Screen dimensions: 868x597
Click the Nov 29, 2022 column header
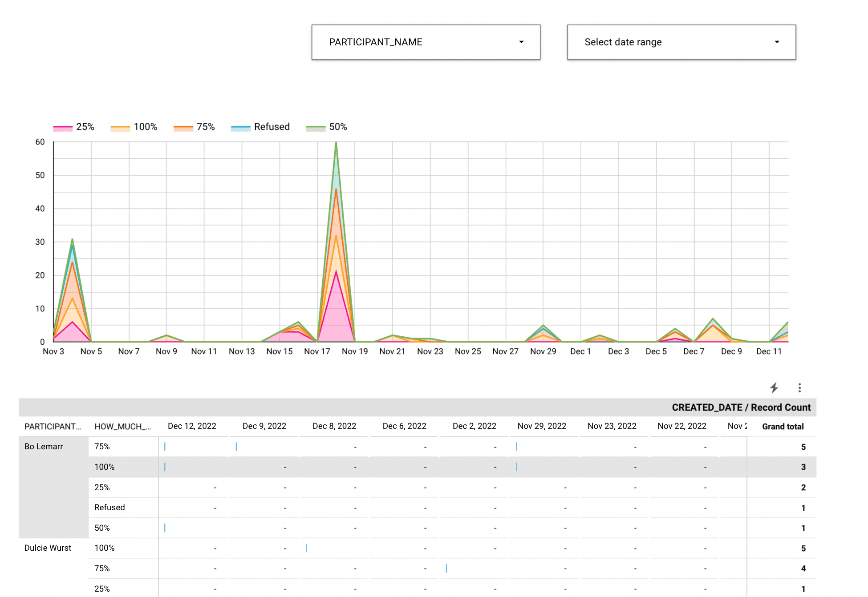[x=543, y=426]
